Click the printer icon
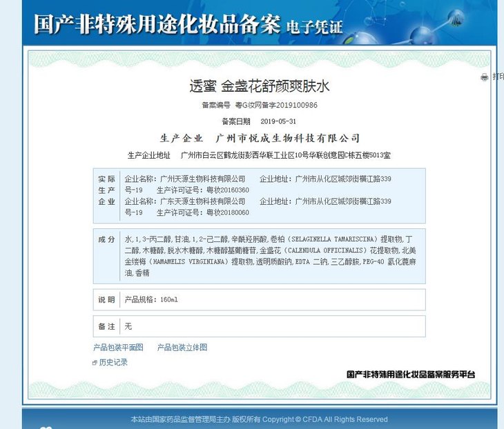The height and width of the screenshot is (429, 504). pos(484,77)
